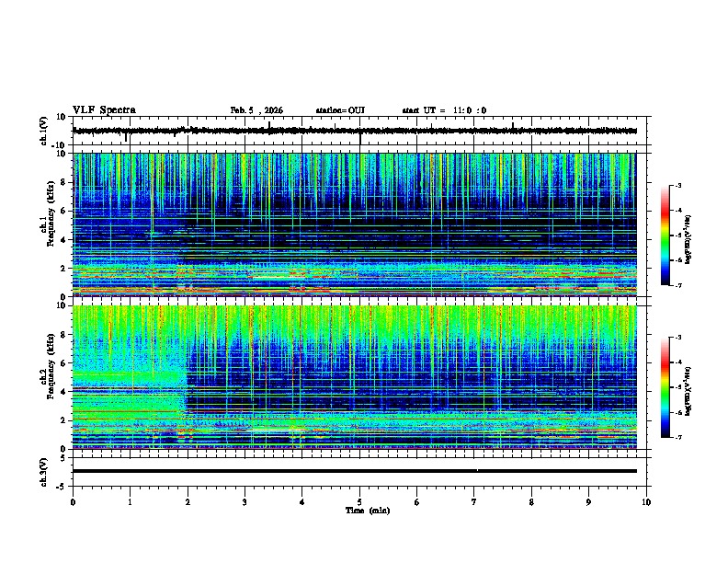The width and height of the screenshot is (728, 563).
Task: Click the "2" kHz tick on ch.2 frequency axis
Action: click(x=63, y=420)
